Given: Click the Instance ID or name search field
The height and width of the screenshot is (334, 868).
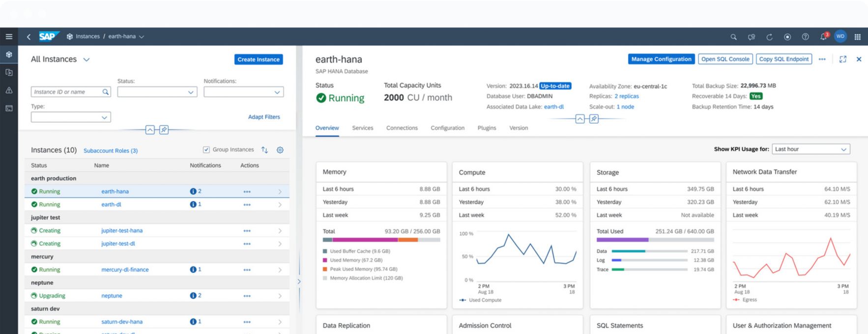Looking at the screenshot, I should [67, 92].
